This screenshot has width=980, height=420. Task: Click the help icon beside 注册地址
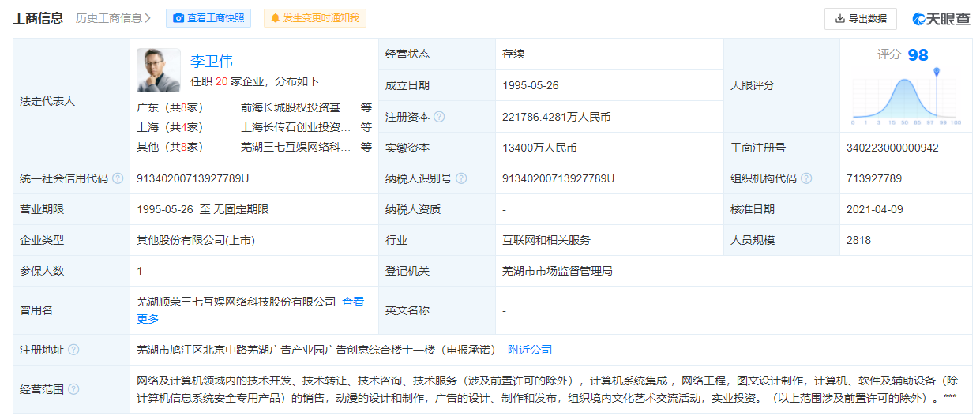click(73, 350)
